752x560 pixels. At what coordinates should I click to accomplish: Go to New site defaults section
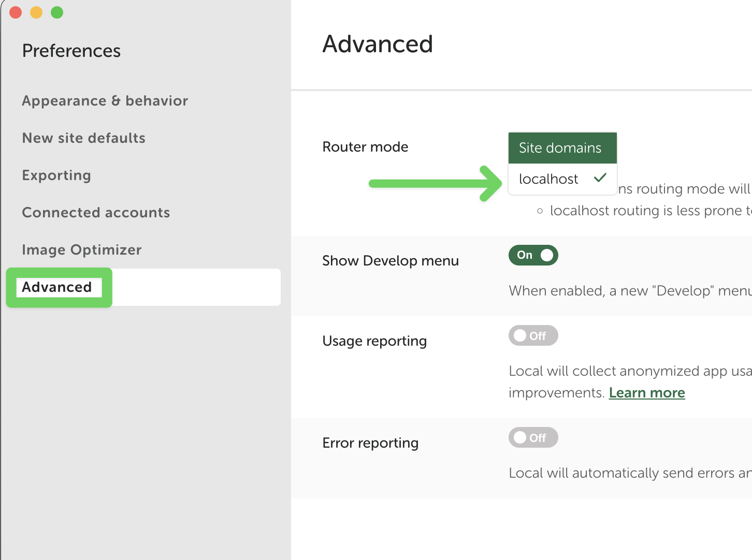pyautogui.click(x=84, y=138)
